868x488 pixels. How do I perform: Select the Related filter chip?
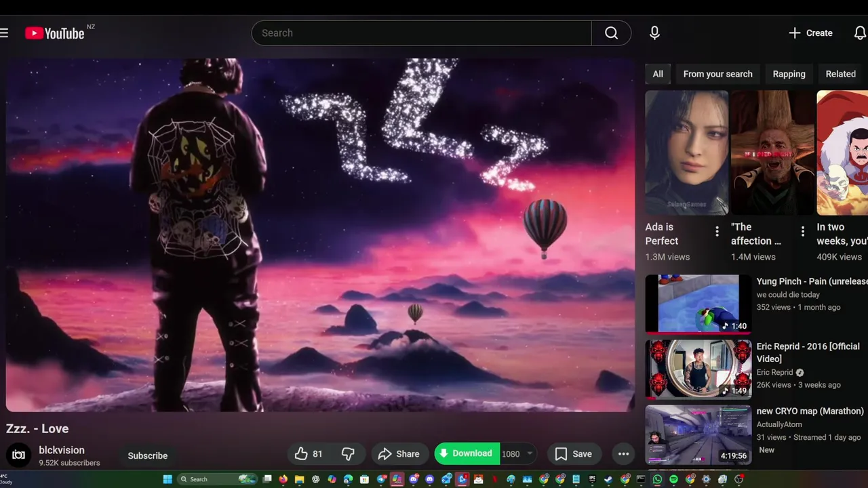(840, 74)
